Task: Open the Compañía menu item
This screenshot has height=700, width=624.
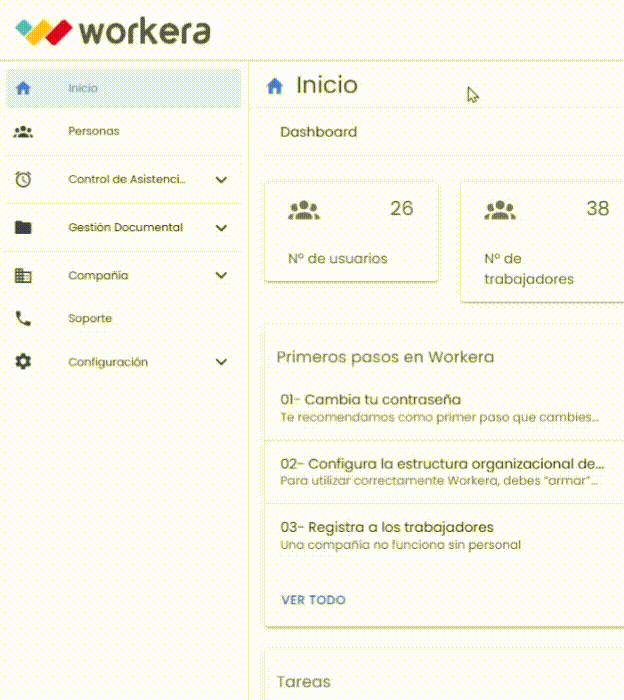Action: pyautogui.click(x=124, y=275)
